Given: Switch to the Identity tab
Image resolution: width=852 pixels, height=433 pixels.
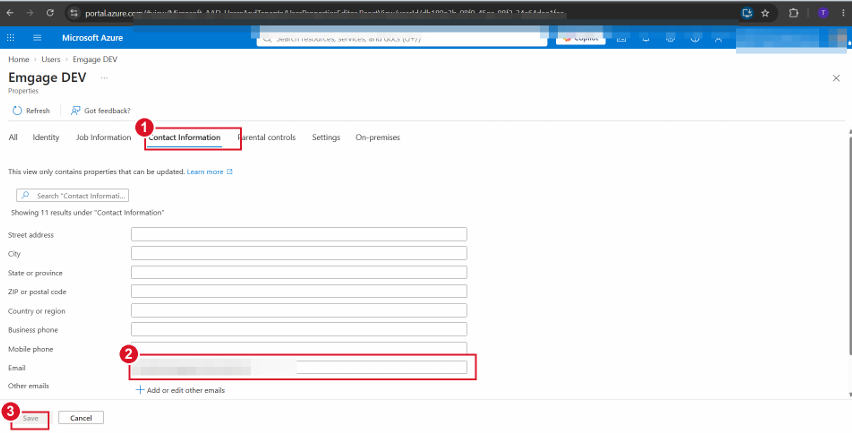Looking at the screenshot, I should click(46, 137).
